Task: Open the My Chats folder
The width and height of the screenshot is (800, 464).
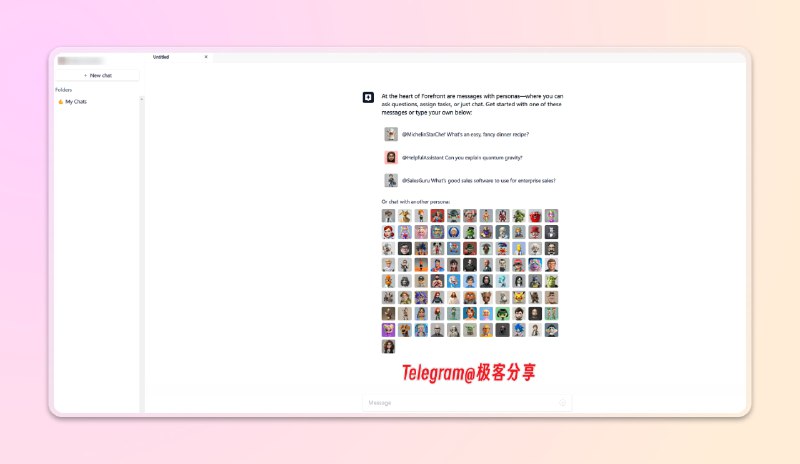Action: click(76, 102)
